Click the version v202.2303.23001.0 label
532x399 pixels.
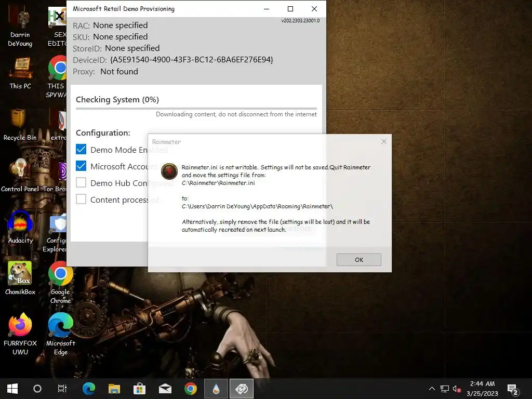tap(300, 21)
